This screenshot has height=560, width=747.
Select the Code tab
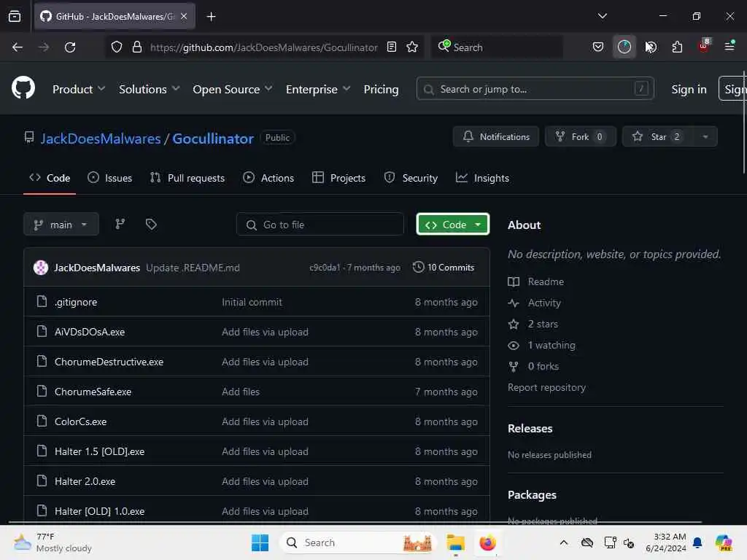click(50, 178)
